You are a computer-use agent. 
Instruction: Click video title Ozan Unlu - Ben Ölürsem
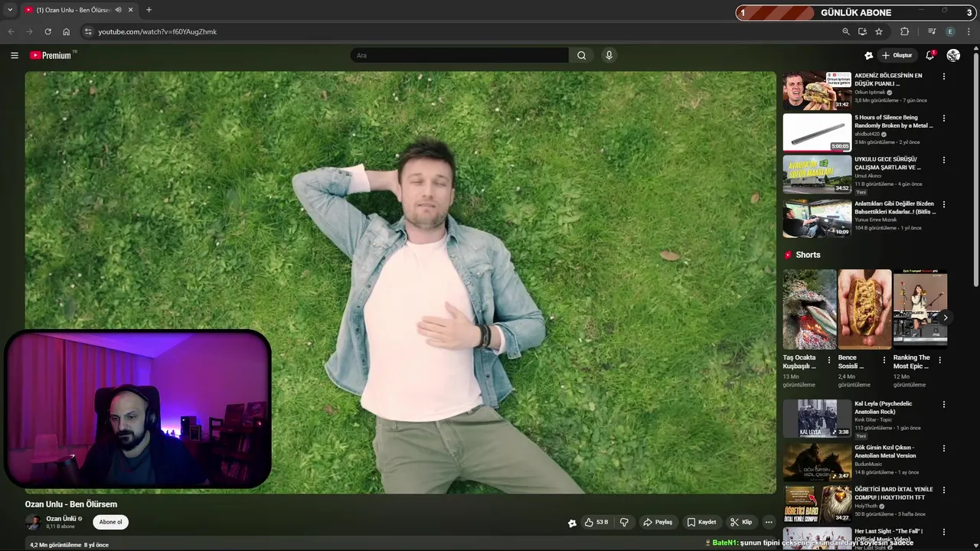[71, 504]
